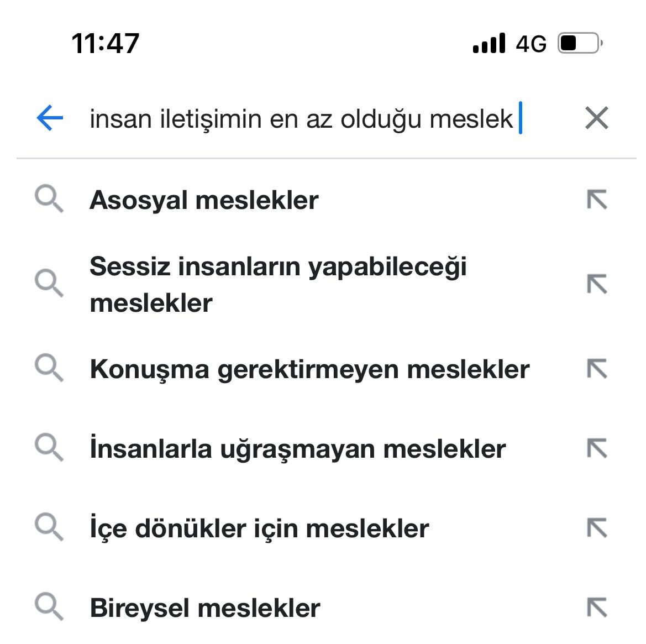The height and width of the screenshot is (644, 646).
Task: Tap arrow icon beside 'Bireysel meslekler'
Action: click(597, 608)
